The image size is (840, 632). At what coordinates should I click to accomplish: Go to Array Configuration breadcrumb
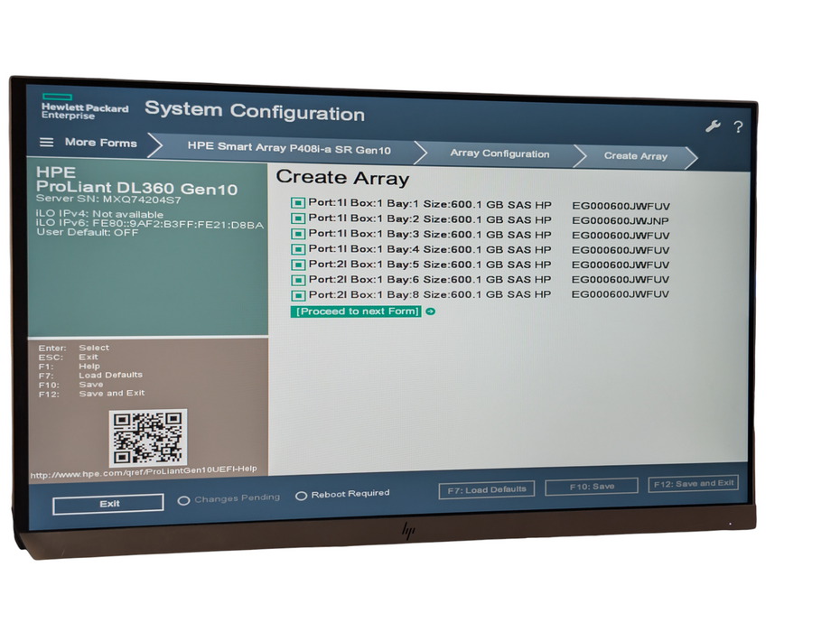[499, 153]
